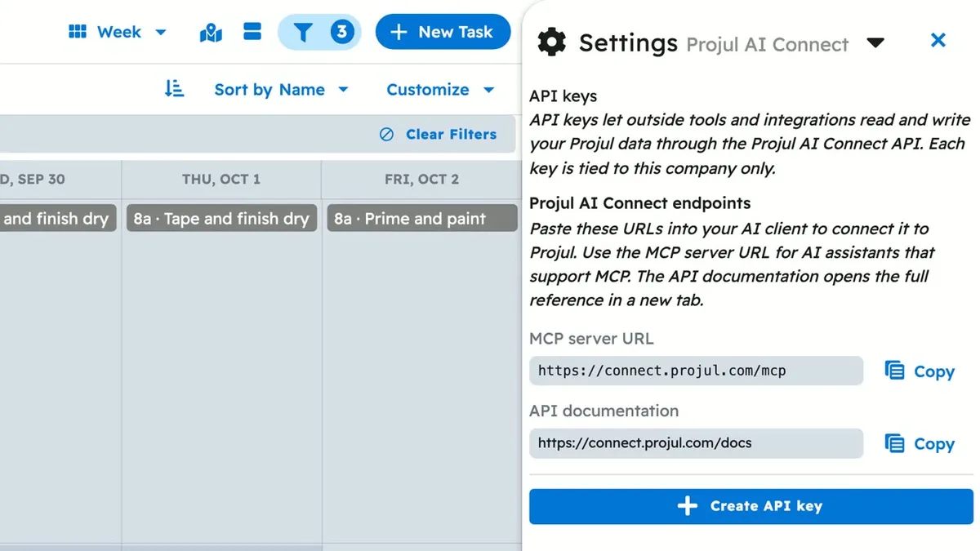
Task: Click Projul AI Connect endpoints heading
Action: [x=640, y=203]
